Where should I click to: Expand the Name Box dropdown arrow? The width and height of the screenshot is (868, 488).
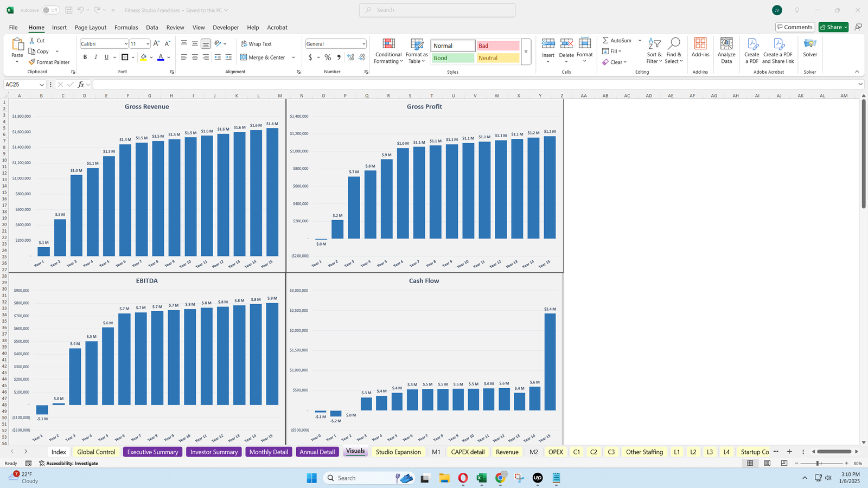tap(41, 85)
